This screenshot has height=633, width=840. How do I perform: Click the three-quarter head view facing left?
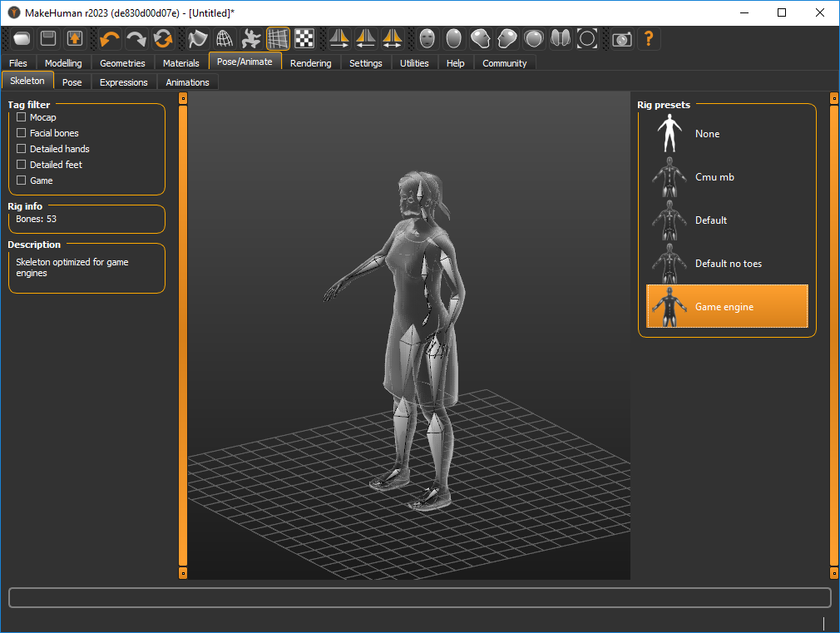tap(481, 38)
